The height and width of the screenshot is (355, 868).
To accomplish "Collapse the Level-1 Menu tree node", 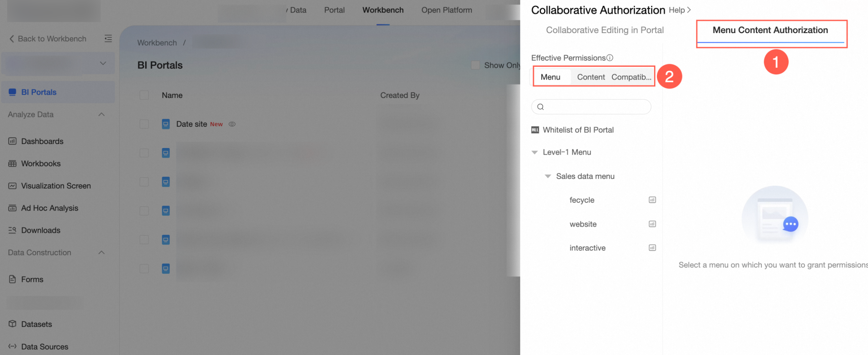I will pyautogui.click(x=535, y=153).
